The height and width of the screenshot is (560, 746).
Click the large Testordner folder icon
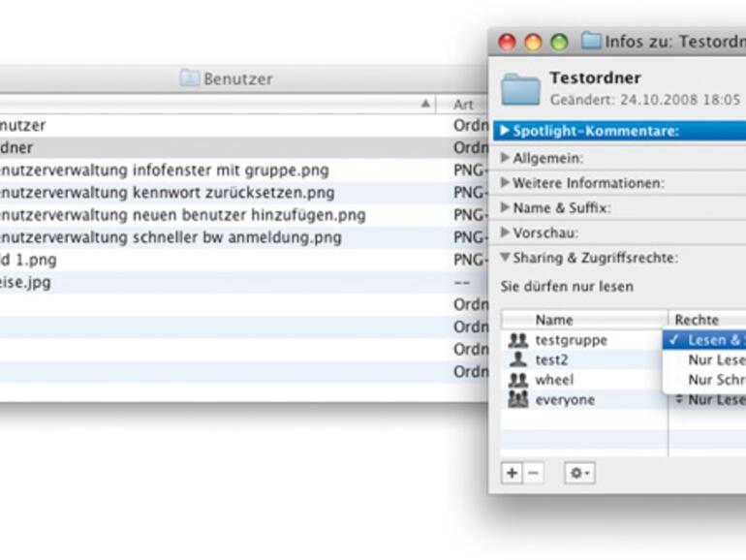coord(520,88)
